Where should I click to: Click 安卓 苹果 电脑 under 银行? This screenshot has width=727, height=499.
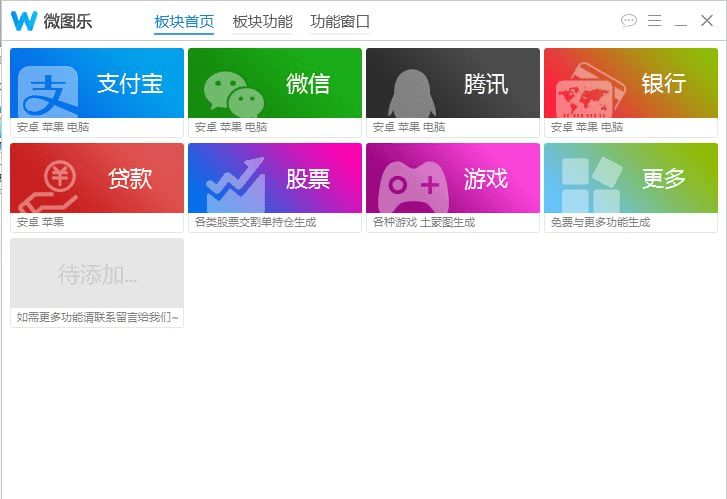(587, 127)
